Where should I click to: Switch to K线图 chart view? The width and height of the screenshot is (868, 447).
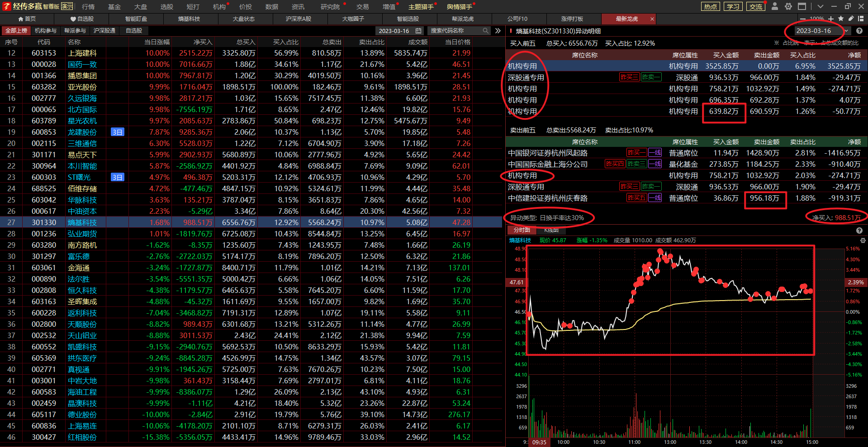click(x=551, y=230)
